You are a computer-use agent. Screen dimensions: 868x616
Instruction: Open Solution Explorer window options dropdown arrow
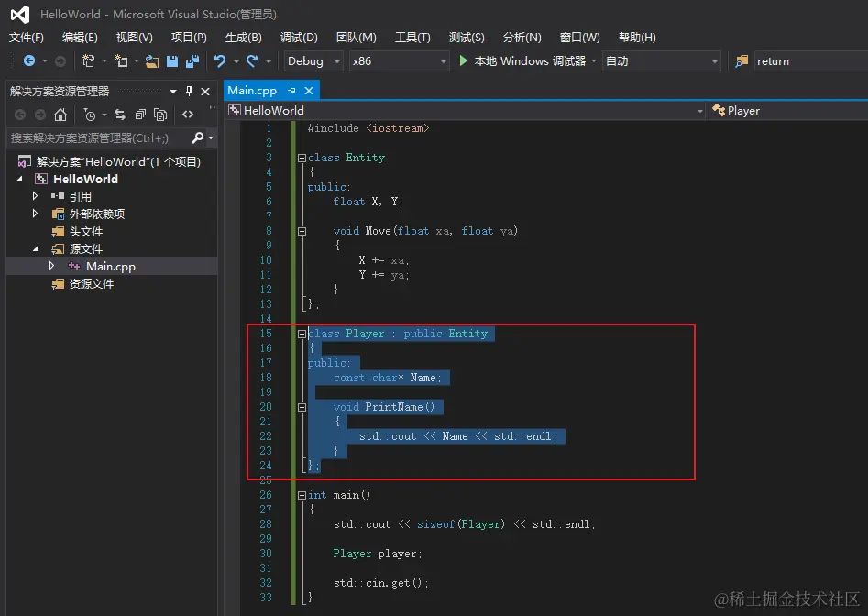tap(173, 92)
